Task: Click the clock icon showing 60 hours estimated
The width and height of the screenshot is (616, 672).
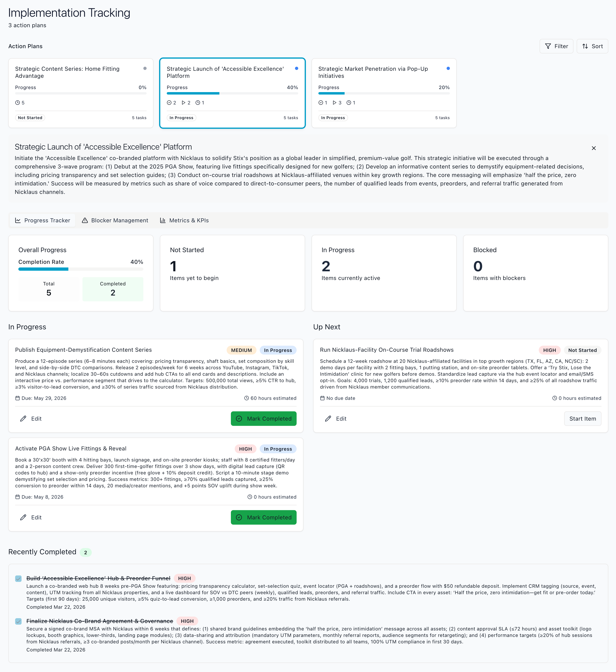Action: coord(246,398)
